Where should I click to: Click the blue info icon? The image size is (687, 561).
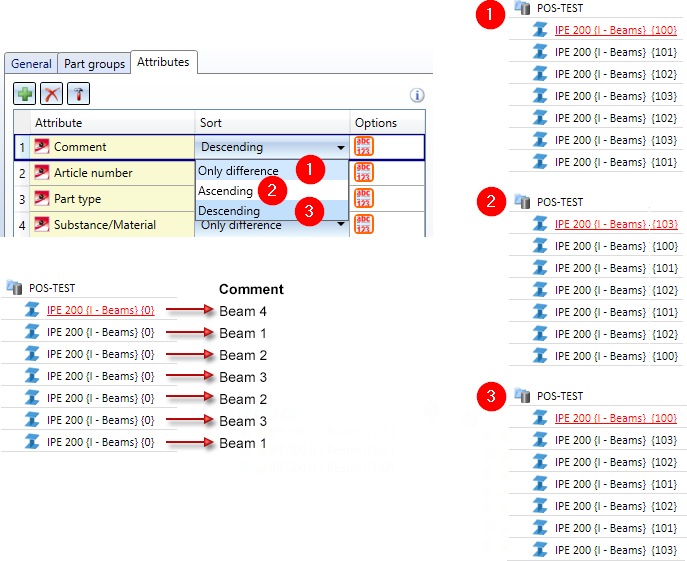(417, 96)
